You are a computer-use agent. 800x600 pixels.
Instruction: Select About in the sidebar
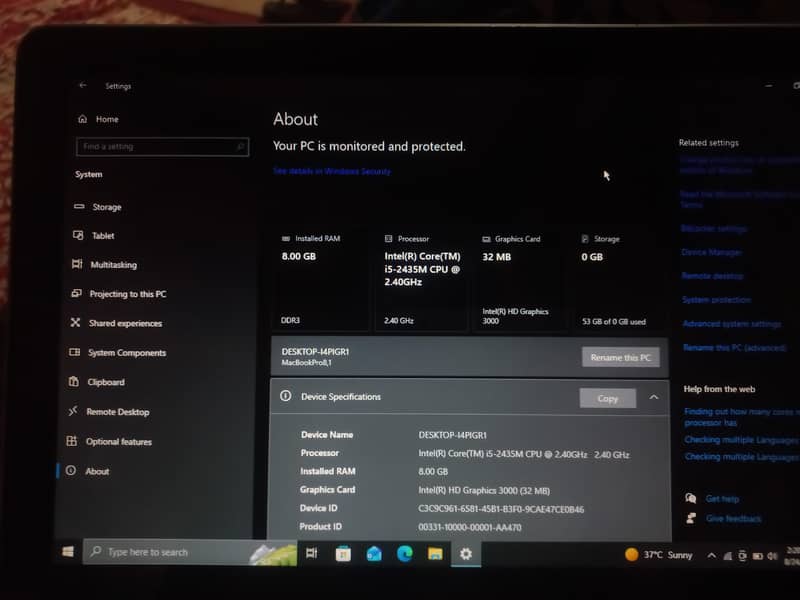pos(97,471)
